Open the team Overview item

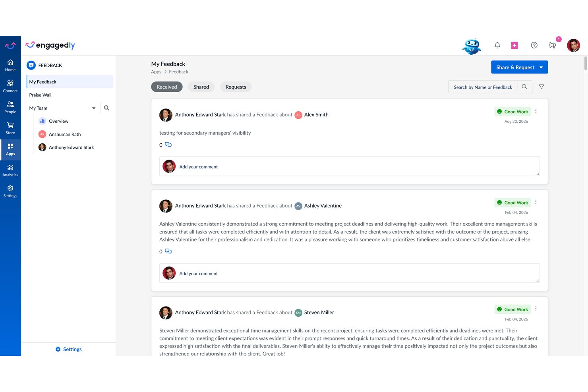[58, 121]
